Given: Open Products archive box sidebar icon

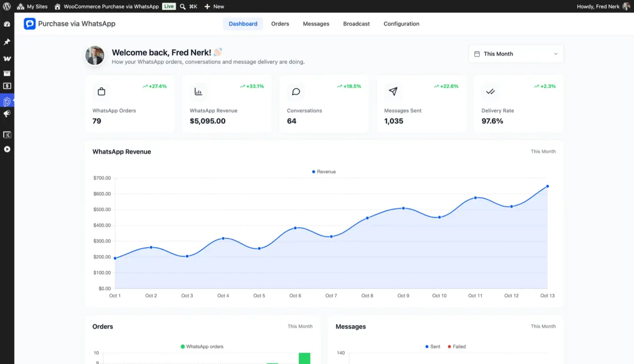Looking at the screenshot, I should pos(7,73).
